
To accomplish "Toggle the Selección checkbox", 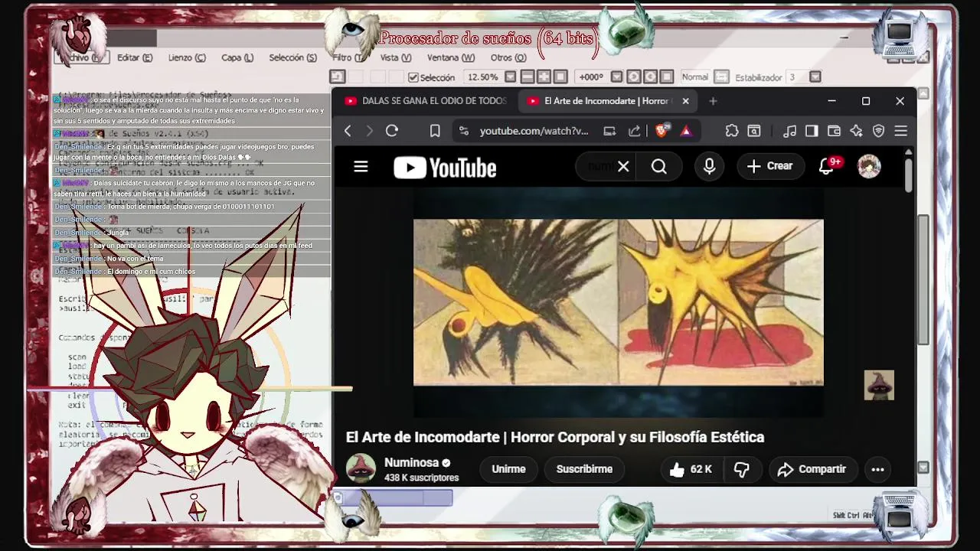I will pos(413,77).
